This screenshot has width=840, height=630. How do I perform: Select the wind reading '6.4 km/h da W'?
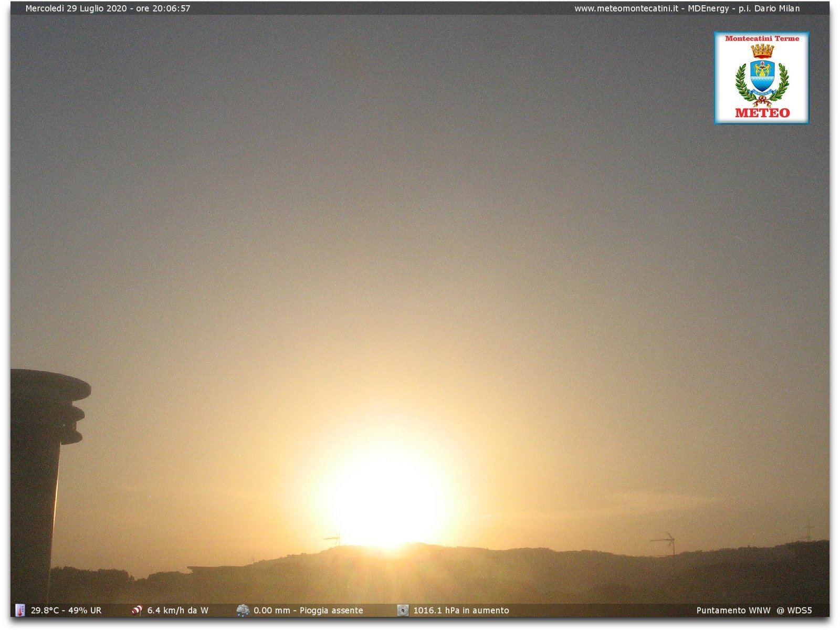pyautogui.click(x=177, y=611)
